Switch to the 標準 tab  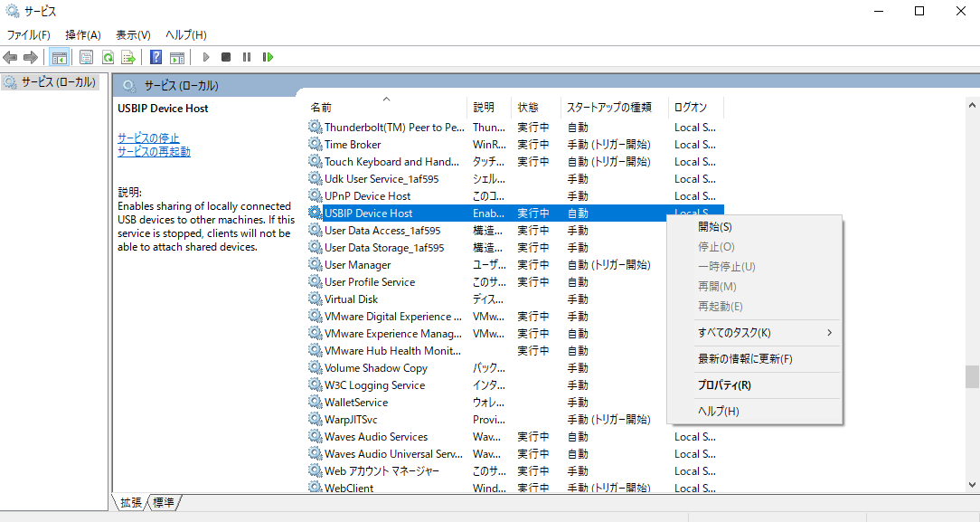163,502
